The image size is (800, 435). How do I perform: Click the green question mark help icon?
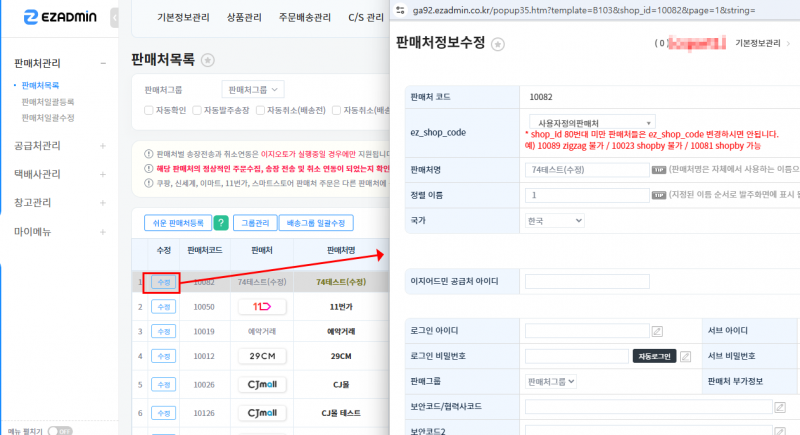[221, 223]
